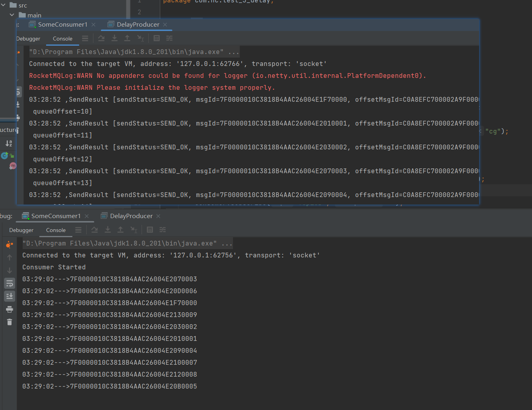Switch to Console tab in upper window
The width and height of the screenshot is (532, 410).
[62, 39]
